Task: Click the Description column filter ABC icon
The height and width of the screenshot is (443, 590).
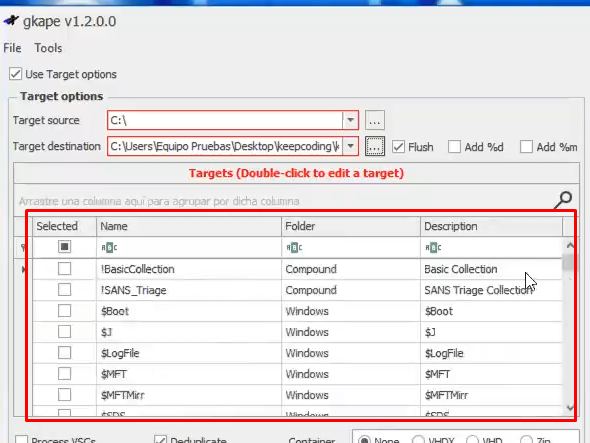Action: tap(433, 248)
